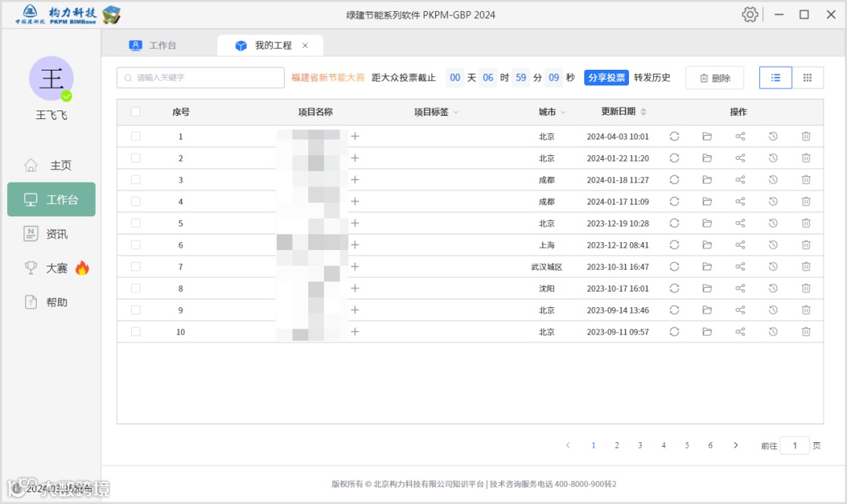Click the history icon in row 2
This screenshot has width=847, height=504.
[773, 158]
